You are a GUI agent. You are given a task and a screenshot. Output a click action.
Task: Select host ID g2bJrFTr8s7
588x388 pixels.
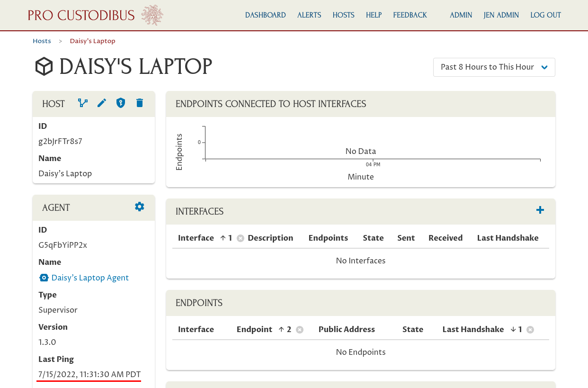point(60,141)
